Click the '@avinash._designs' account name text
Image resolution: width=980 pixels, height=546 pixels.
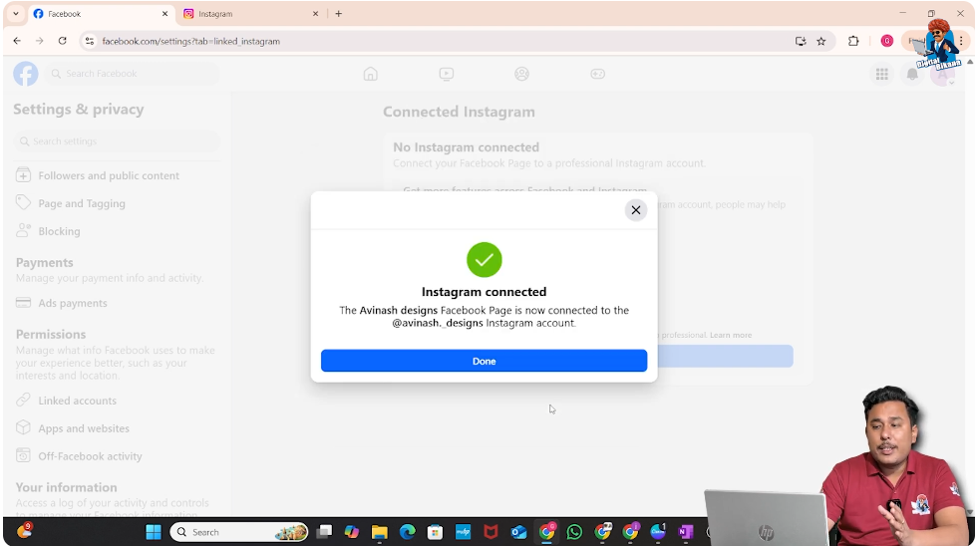click(438, 323)
